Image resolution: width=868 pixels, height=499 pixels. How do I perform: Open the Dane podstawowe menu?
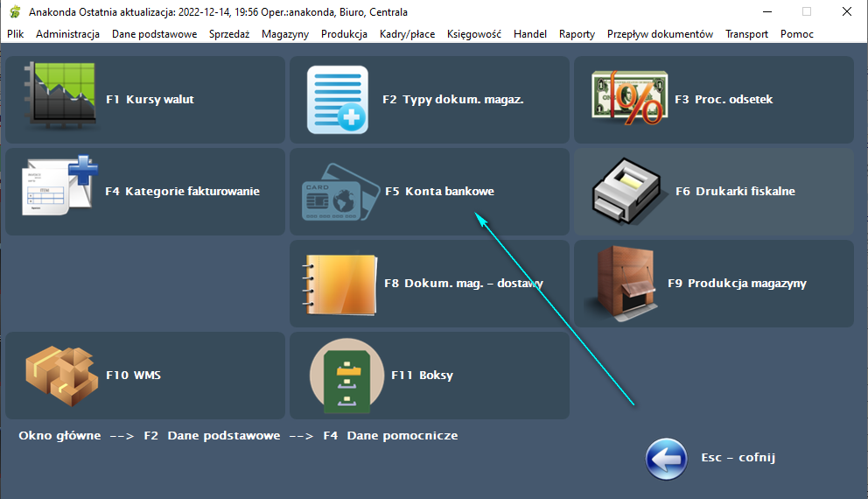(x=155, y=34)
